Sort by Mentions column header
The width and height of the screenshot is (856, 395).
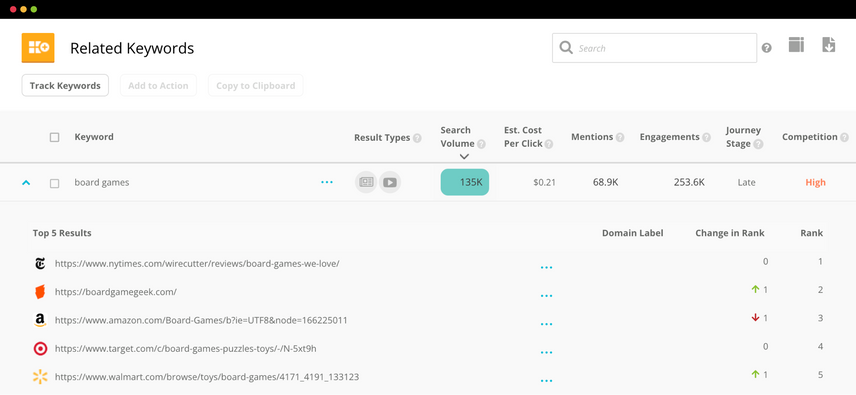592,137
